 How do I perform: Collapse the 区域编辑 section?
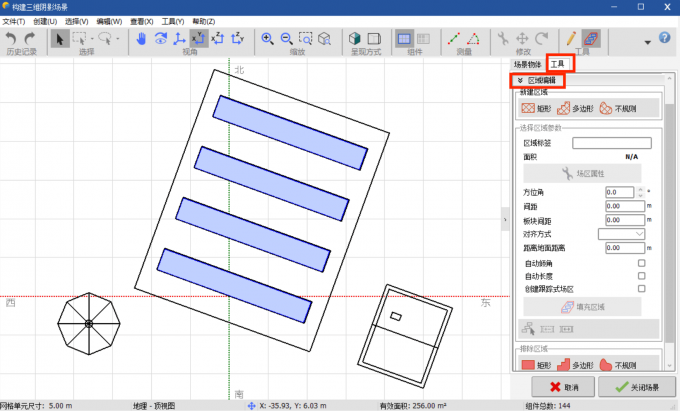pos(521,80)
